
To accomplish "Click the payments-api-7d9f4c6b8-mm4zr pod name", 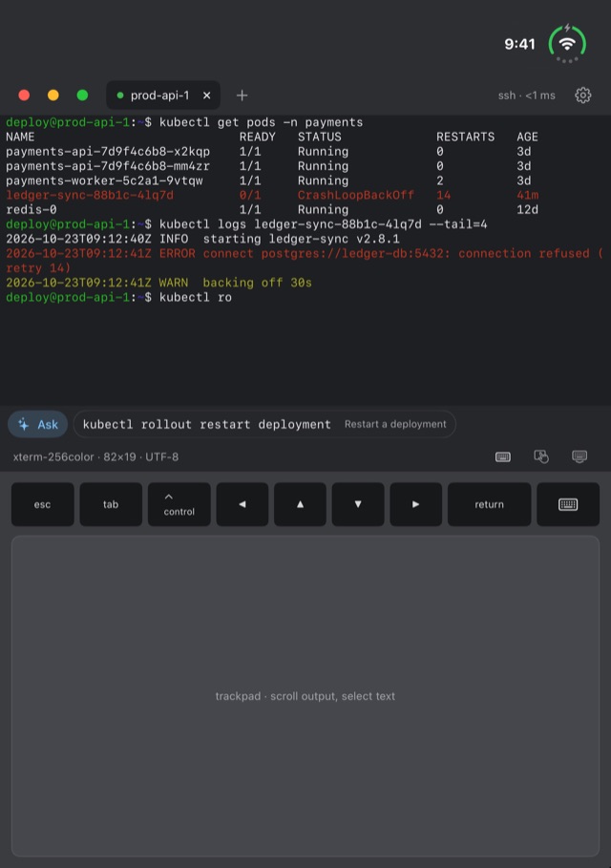I will (108, 165).
